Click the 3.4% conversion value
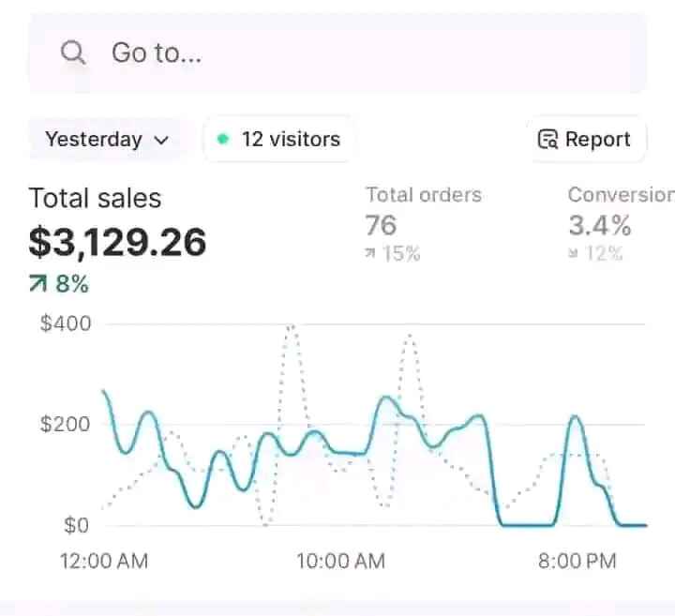 point(599,225)
